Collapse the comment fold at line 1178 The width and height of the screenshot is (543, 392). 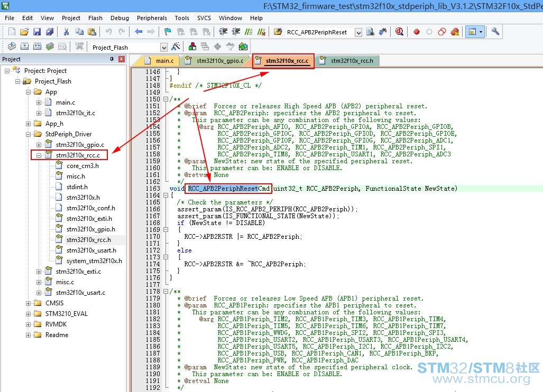(x=165, y=292)
